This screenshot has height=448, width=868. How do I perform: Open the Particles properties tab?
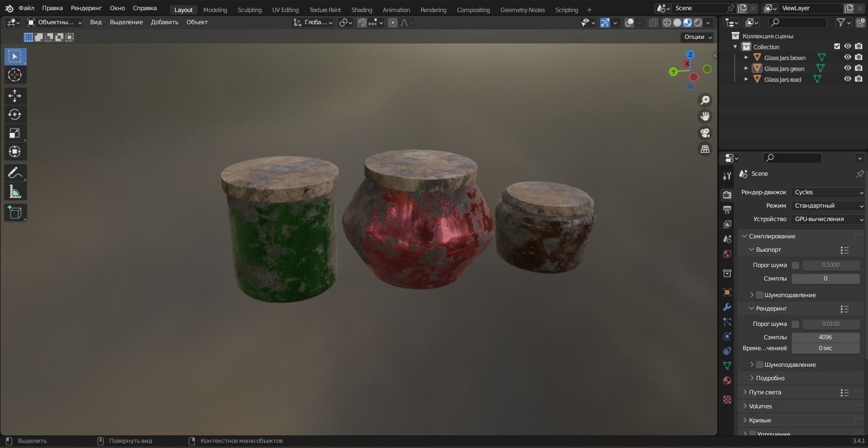pos(727,322)
